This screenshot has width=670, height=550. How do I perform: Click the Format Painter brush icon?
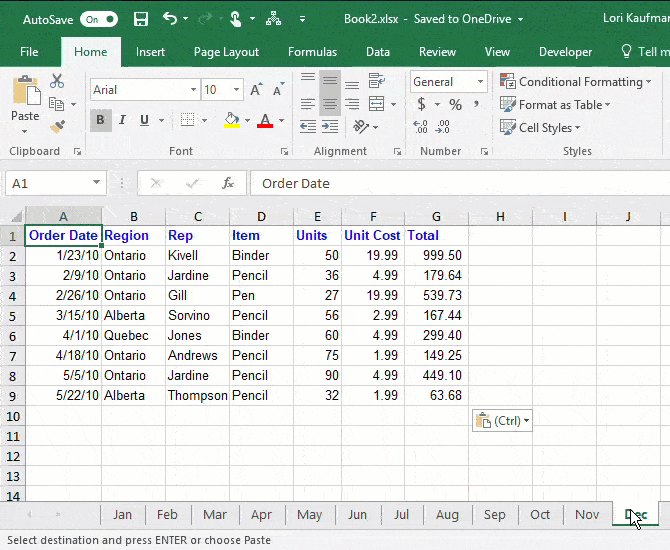pyautogui.click(x=57, y=126)
